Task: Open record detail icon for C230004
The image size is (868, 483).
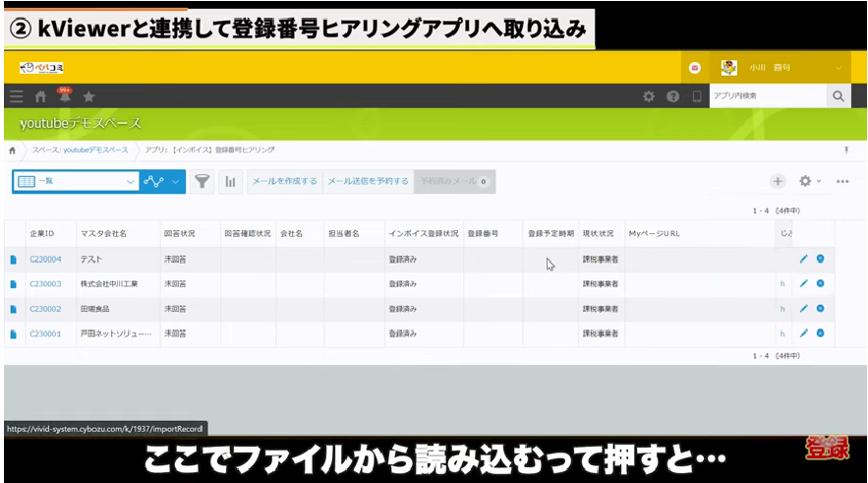Action: click(14, 260)
